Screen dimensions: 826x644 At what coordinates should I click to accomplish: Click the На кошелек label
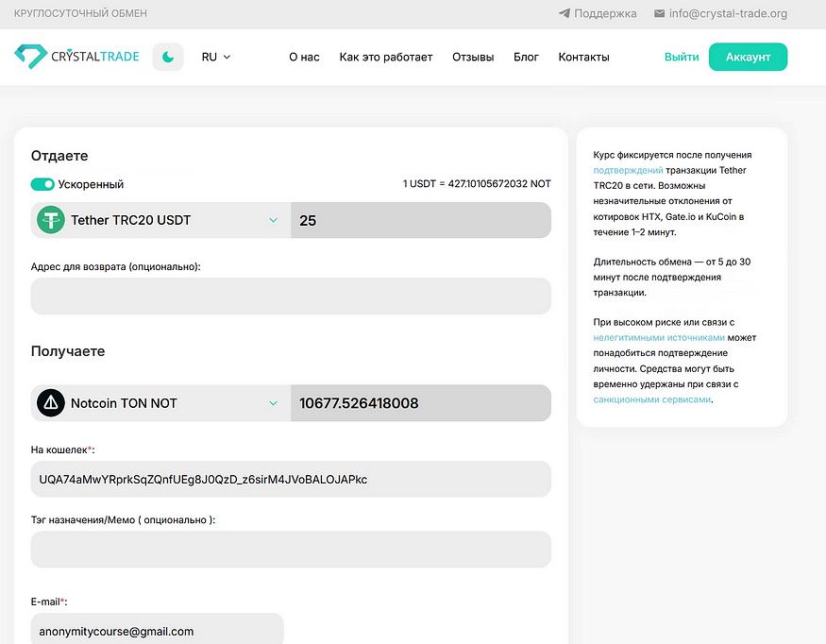[x=62, y=449]
